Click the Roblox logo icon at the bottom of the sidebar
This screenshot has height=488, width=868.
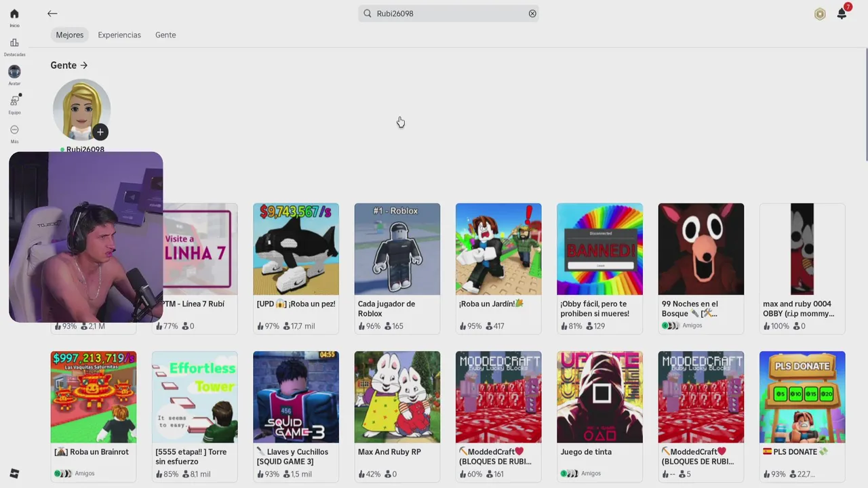point(14,473)
